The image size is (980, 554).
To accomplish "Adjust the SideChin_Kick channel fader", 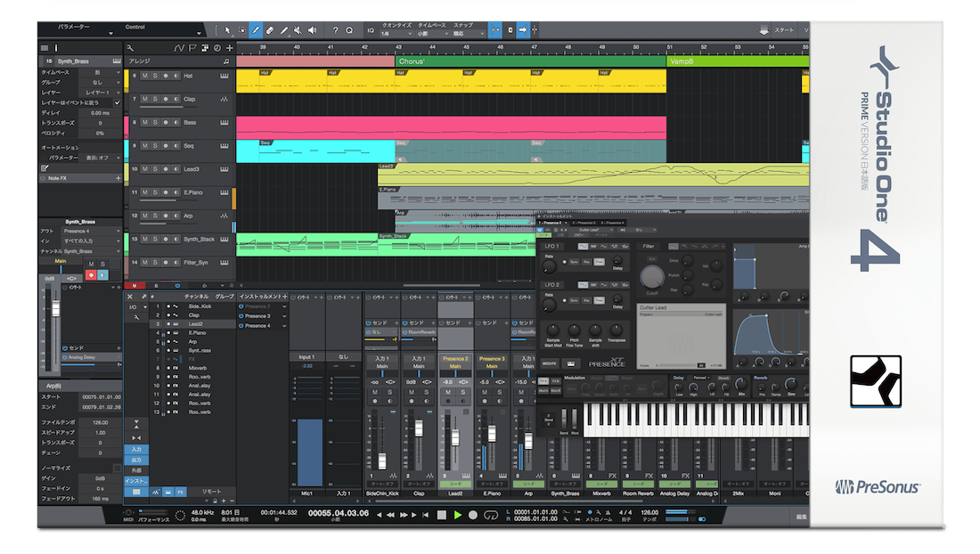I will pyautogui.click(x=382, y=461).
